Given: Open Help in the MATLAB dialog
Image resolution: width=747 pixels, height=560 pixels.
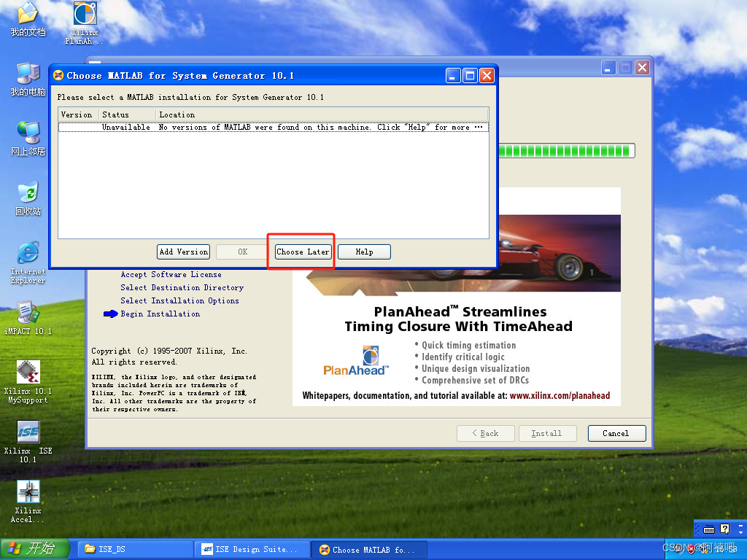Looking at the screenshot, I should tap(364, 252).
